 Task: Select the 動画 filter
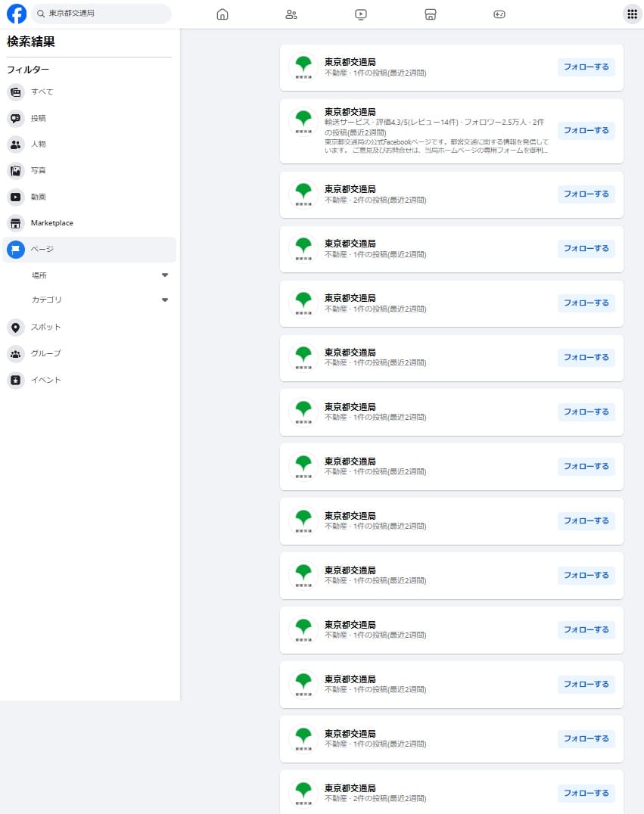click(x=89, y=197)
